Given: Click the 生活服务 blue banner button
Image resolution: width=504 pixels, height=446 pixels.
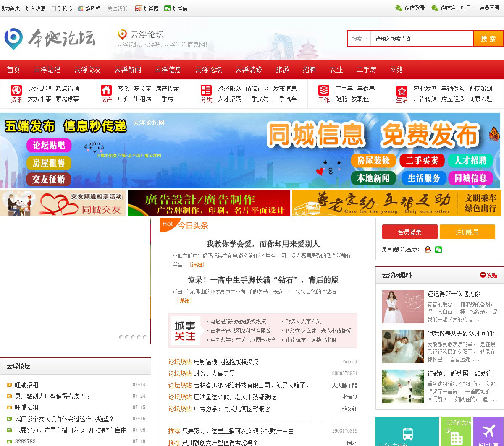Looking at the screenshot, I should pyautogui.click(x=423, y=178).
